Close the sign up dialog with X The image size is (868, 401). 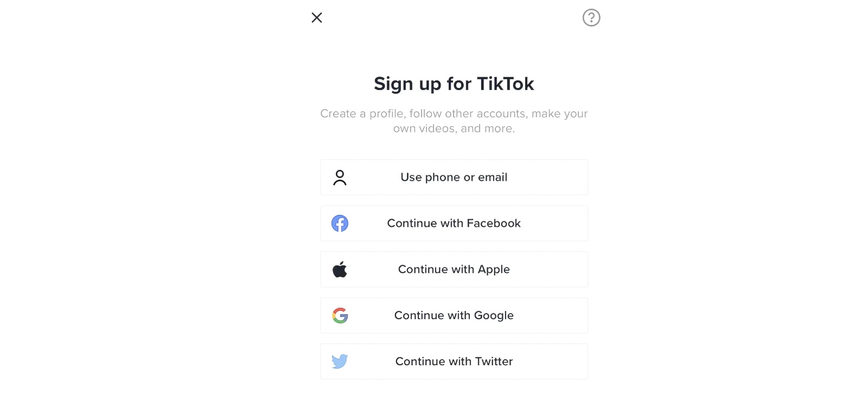tap(317, 17)
